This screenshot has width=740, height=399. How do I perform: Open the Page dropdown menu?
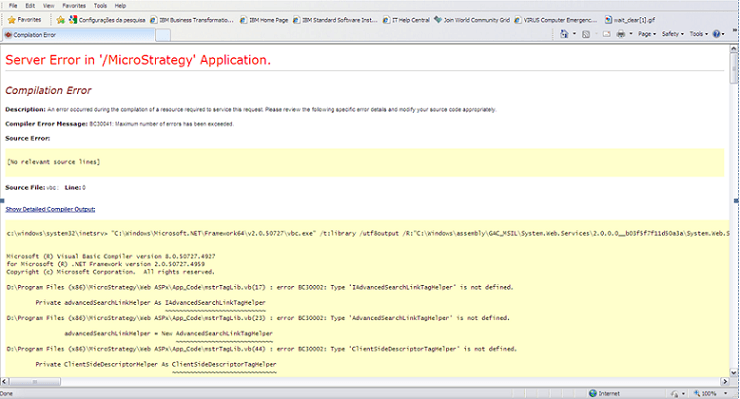coord(647,34)
